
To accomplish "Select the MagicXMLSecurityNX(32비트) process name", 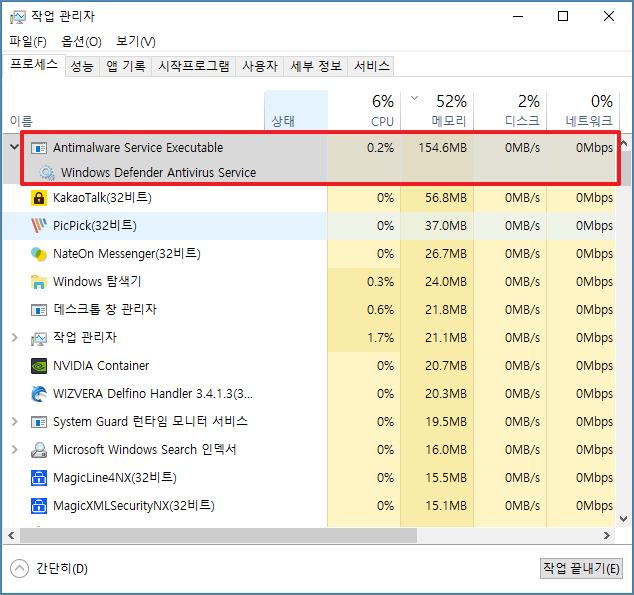I will (x=134, y=506).
